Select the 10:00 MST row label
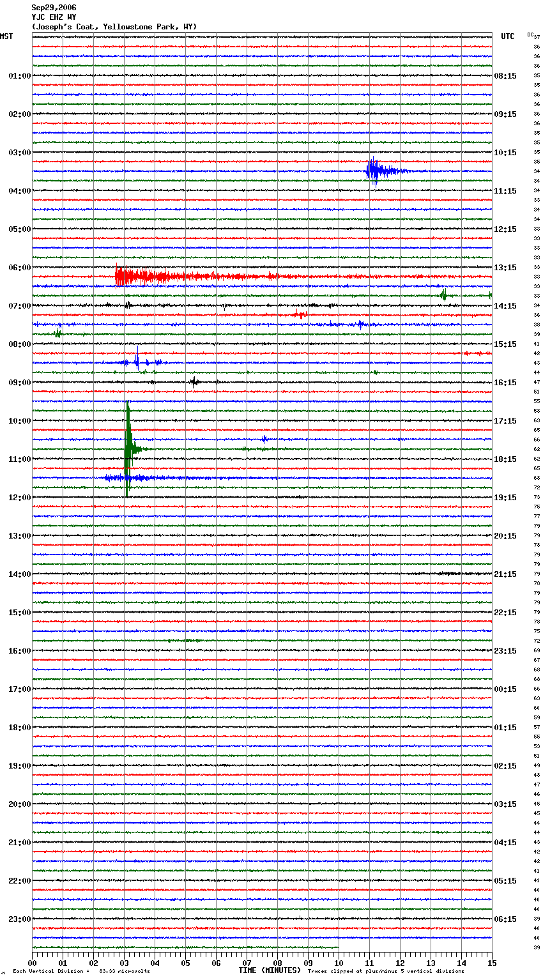543x980 pixels. pos(20,421)
